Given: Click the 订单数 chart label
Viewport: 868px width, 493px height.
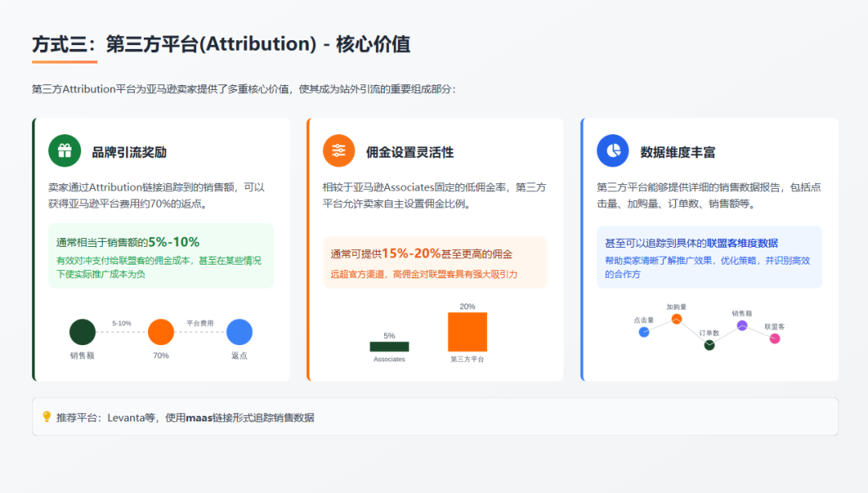Looking at the screenshot, I should point(709,333).
